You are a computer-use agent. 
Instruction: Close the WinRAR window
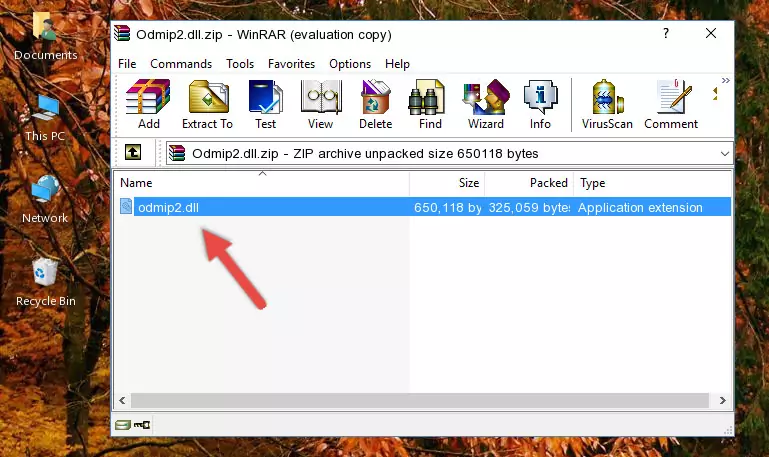pyautogui.click(x=711, y=33)
